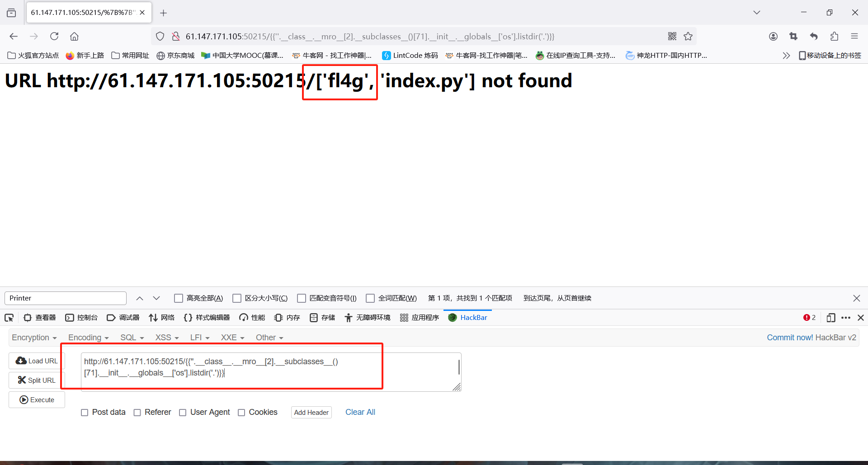Viewport: 868px width, 465px height.
Task: Enable the Cookies checkbox
Action: click(x=241, y=412)
